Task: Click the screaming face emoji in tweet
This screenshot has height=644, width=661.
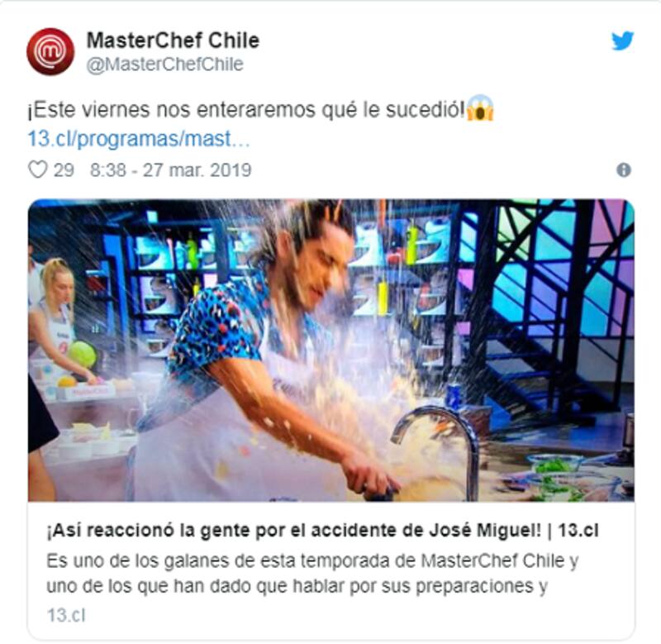Action: tap(480, 108)
